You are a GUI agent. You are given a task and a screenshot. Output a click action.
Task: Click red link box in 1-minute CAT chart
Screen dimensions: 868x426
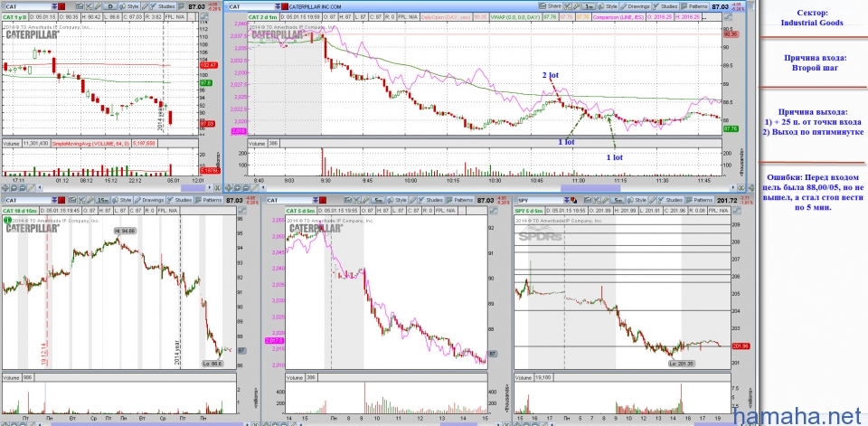(x=285, y=6)
